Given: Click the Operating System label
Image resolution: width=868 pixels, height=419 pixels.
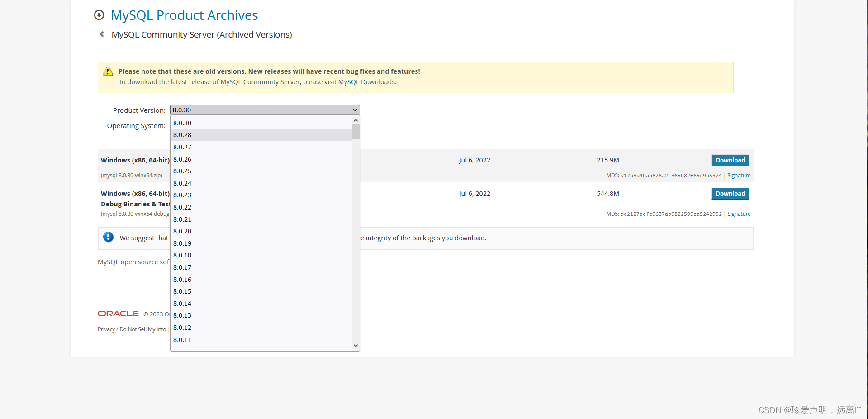Looking at the screenshot, I should pyautogui.click(x=136, y=126).
